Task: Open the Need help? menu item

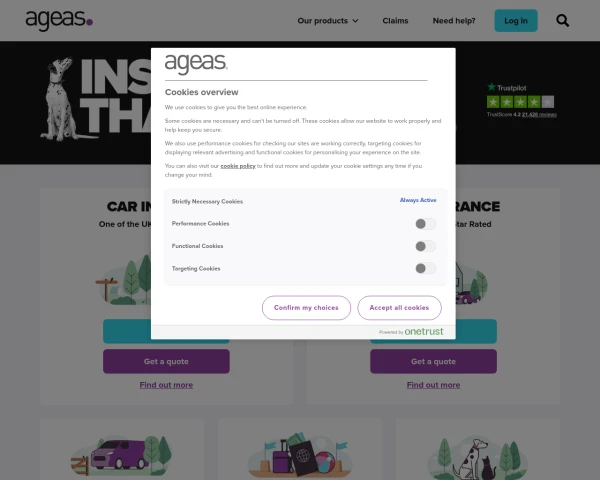Action: pos(454,21)
